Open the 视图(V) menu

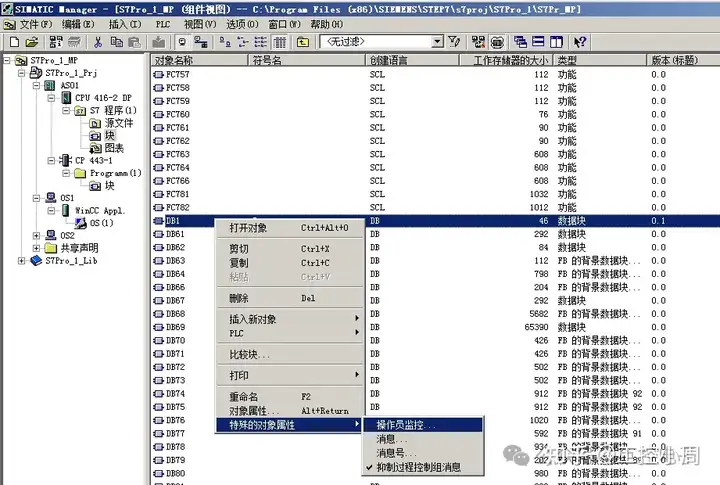[200, 24]
